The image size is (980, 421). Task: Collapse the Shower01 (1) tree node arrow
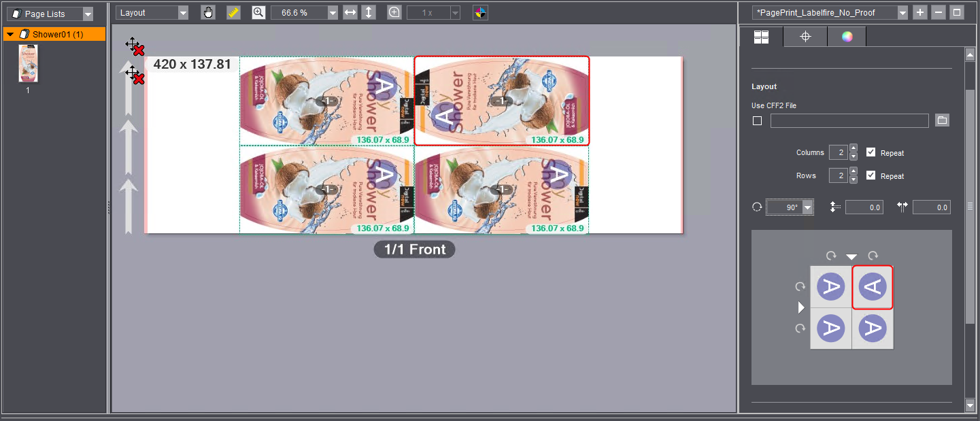click(x=10, y=34)
